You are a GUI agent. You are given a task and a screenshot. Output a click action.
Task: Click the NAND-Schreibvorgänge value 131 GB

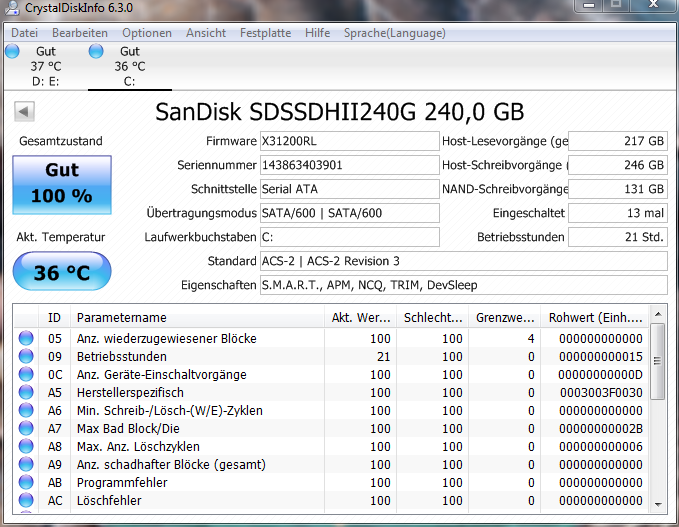point(618,189)
